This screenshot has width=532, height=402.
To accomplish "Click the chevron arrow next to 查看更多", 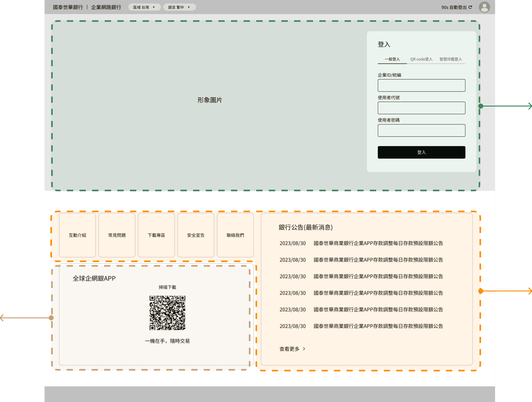I will pos(304,349).
